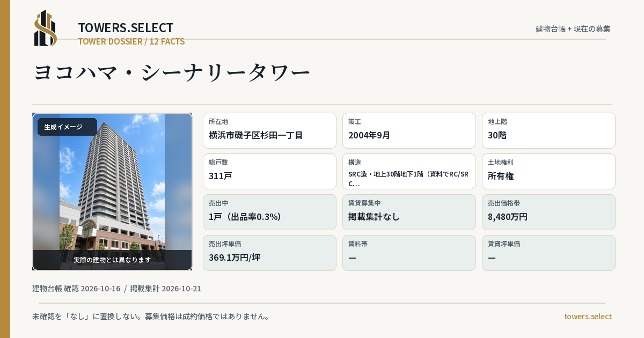Click the TOWER DOSSIER / 12 FACTS subtitle
Image resolution: width=644 pixels, height=338 pixels.
coord(131,41)
